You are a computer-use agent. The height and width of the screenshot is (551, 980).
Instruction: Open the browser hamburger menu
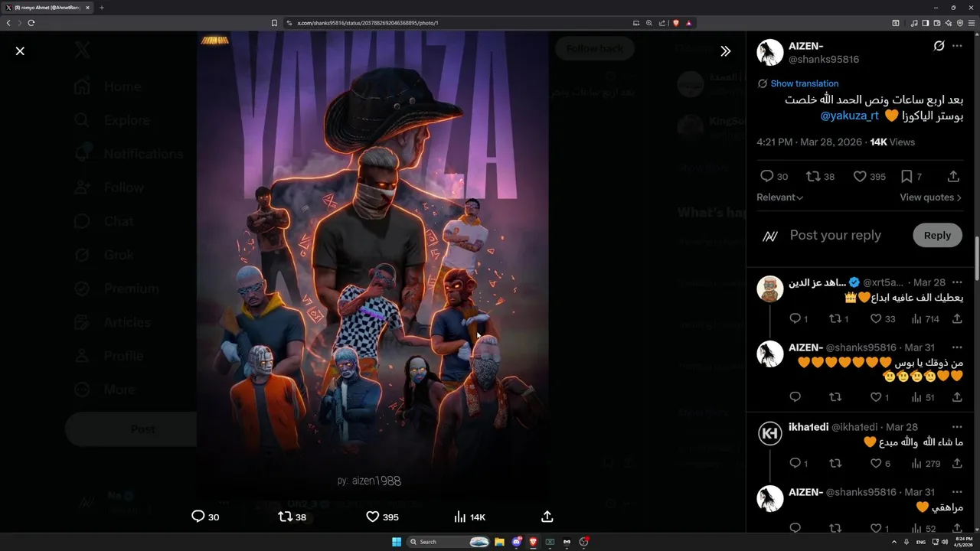[x=972, y=23]
